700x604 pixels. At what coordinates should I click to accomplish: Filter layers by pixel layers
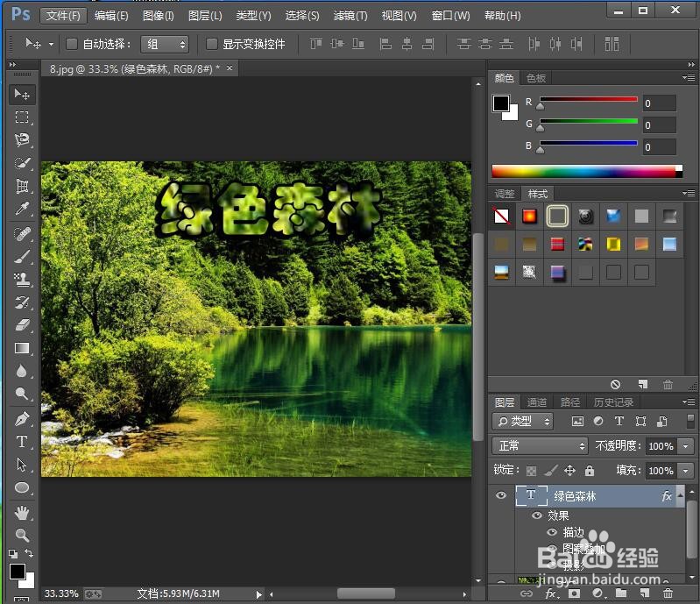tap(577, 421)
